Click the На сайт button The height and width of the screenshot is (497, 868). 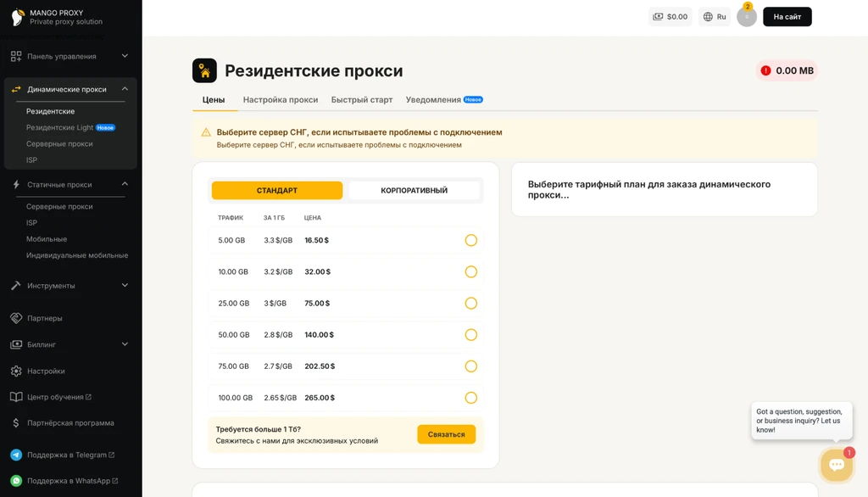pyautogui.click(x=787, y=17)
